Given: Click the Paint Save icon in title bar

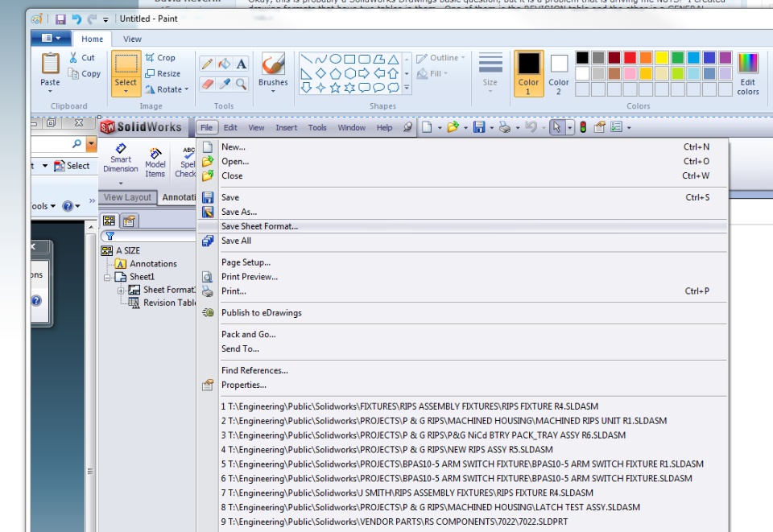Looking at the screenshot, I should pos(60,19).
